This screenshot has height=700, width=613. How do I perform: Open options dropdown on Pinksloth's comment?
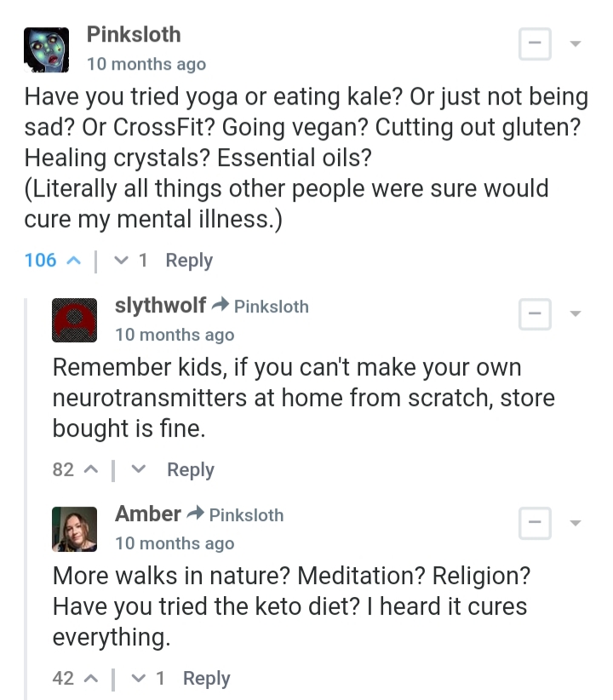click(576, 43)
